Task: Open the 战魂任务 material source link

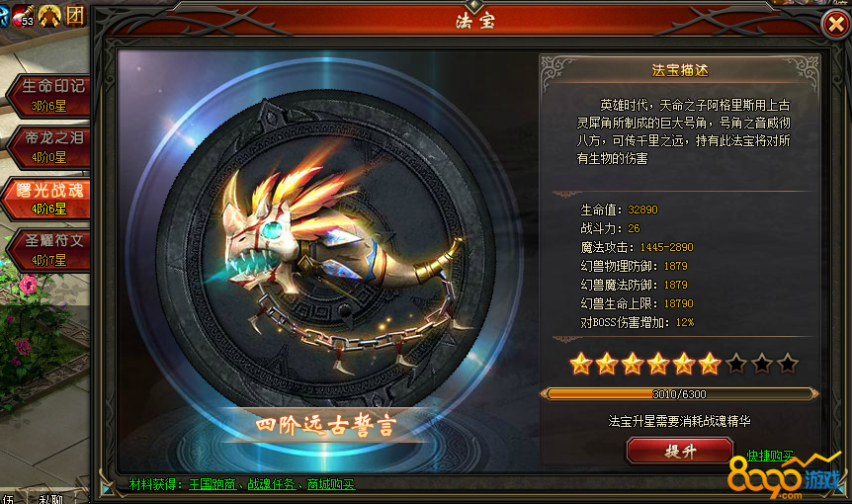Action: pyautogui.click(x=271, y=484)
